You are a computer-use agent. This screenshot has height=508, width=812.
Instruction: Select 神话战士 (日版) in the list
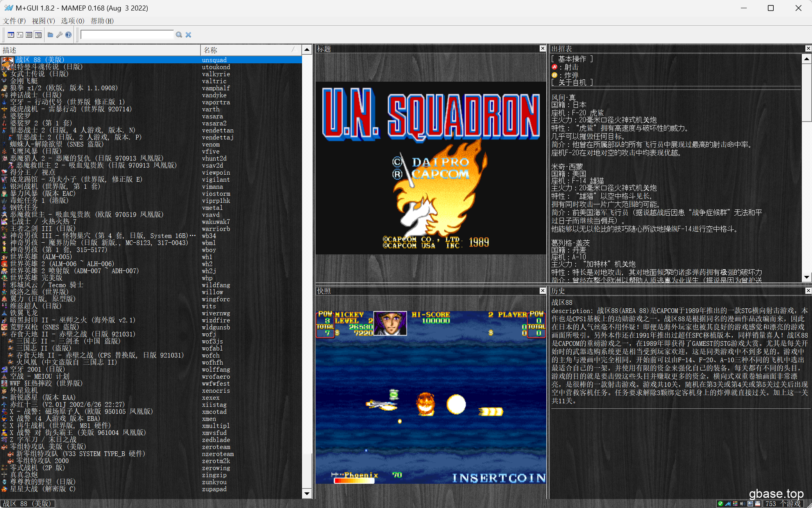click(151, 95)
